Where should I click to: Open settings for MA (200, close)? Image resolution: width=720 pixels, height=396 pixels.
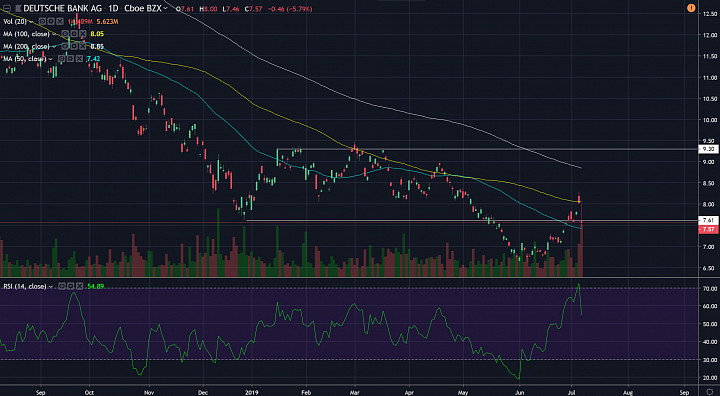(x=74, y=46)
